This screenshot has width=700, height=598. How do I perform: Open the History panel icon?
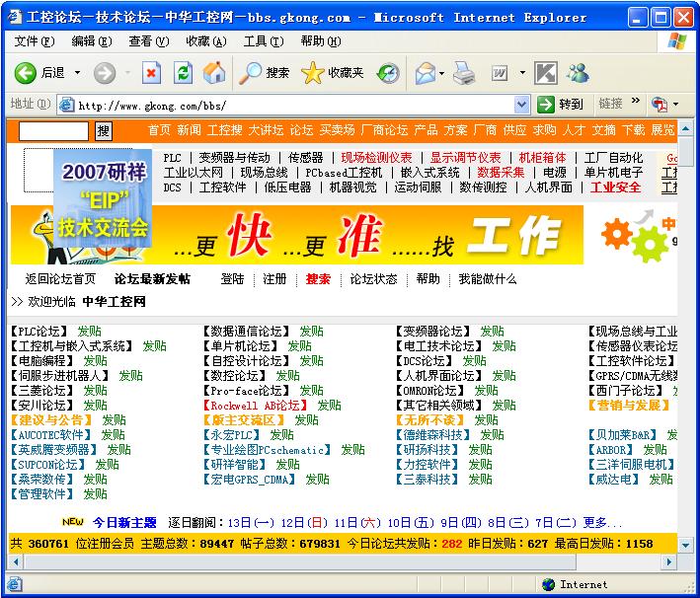pos(388,72)
